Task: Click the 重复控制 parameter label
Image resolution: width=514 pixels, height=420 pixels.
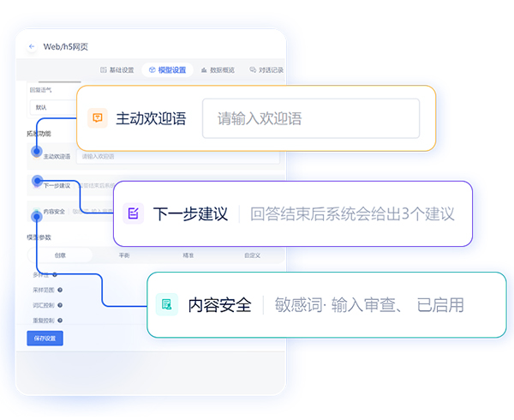Action: 44,321
